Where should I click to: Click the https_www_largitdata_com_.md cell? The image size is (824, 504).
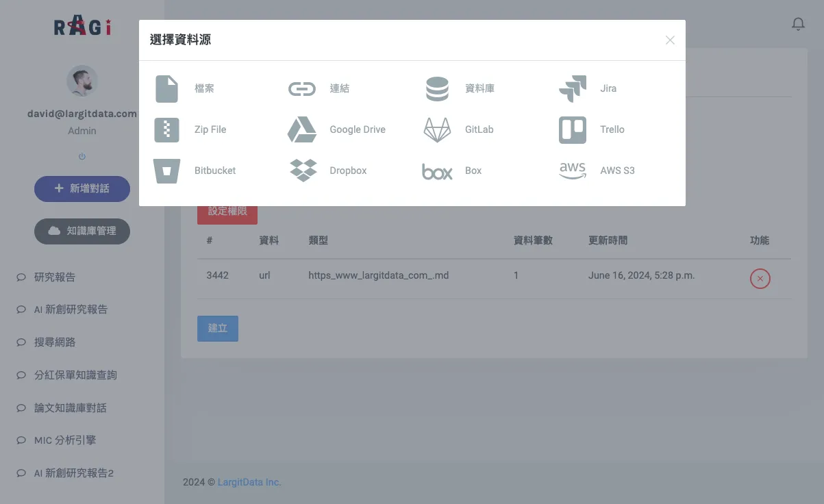[x=379, y=275]
